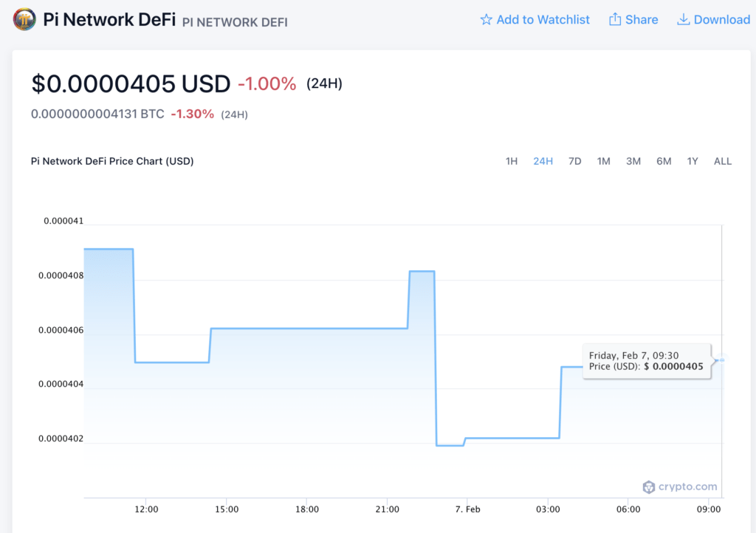
Task: Click the 0.000041 y-axis label
Action: [x=63, y=221]
